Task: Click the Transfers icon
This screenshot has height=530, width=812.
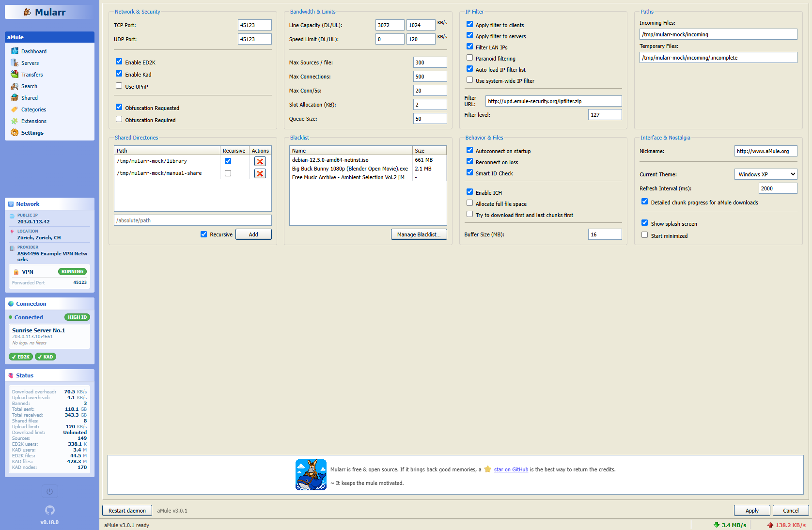Action: pyautogui.click(x=15, y=74)
